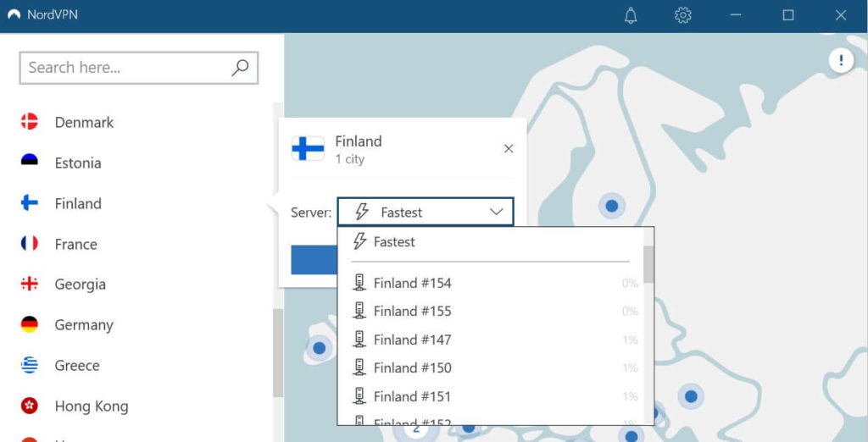
Task: Open the Server Fastest combo box
Action: click(x=426, y=212)
